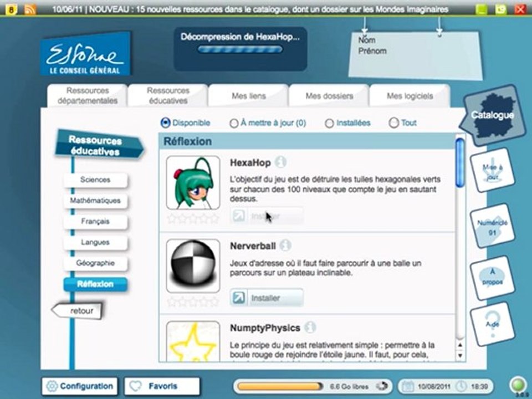This screenshot has height=399, width=532.
Task: Open the À propos tile
Action: (493, 278)
